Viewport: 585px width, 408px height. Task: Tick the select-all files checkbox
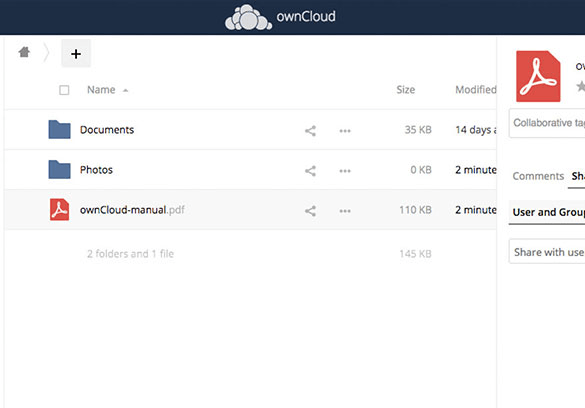click(64, 90)
